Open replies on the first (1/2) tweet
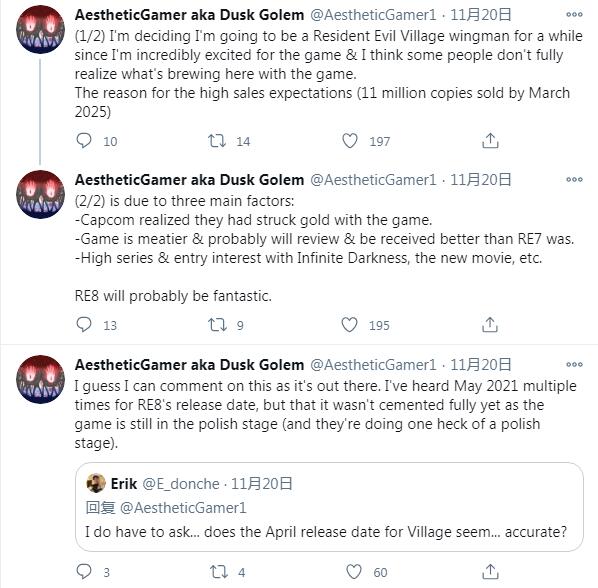Image resolution: width=598 pixels, height=588 pixels. pos(84,141)
